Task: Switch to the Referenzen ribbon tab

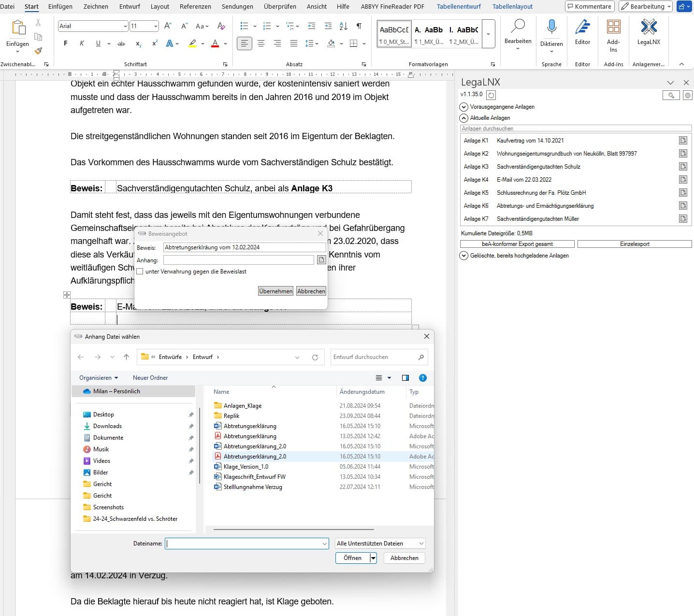Action: (195, 7)
